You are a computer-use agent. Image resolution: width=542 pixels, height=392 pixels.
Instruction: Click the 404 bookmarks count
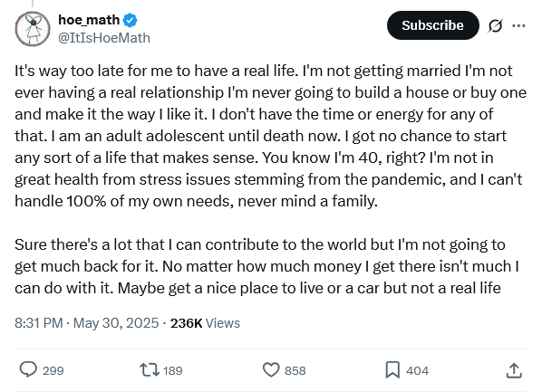point(417,370)
